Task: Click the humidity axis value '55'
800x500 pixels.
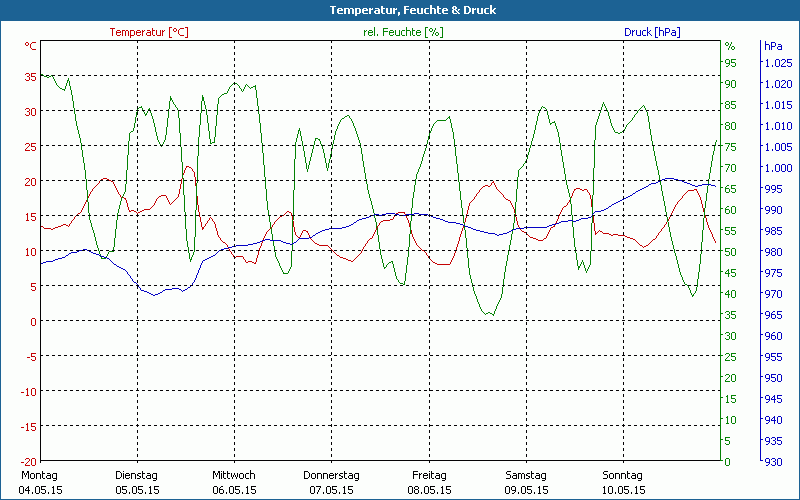Action: tap(731, 231)
